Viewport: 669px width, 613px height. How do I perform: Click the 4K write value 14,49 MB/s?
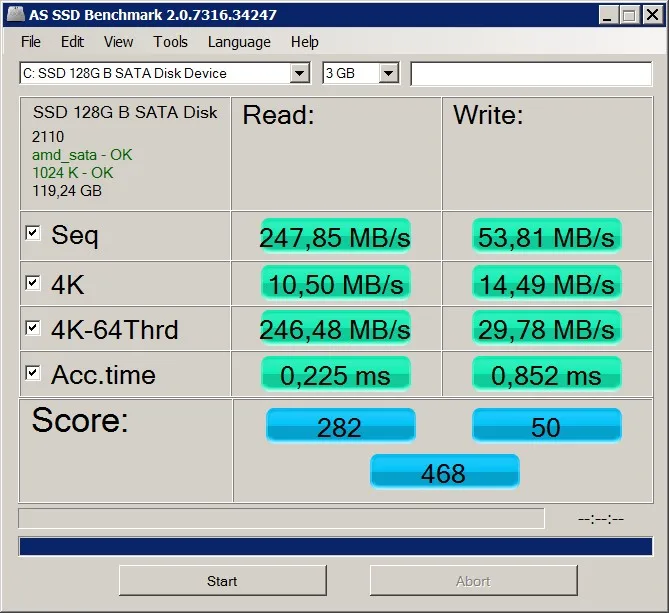click(546, 284)
